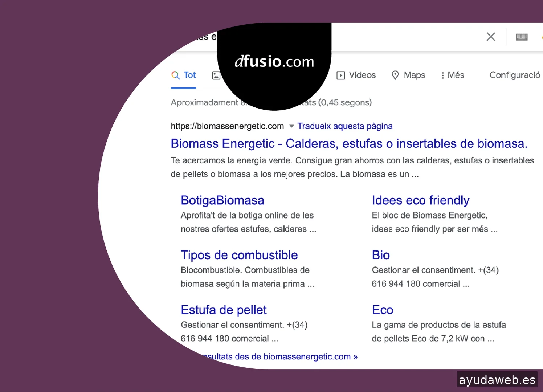Click the dfusio.com logo badge
This screenshot has width=543, height=392.
[x=274, y=62]
